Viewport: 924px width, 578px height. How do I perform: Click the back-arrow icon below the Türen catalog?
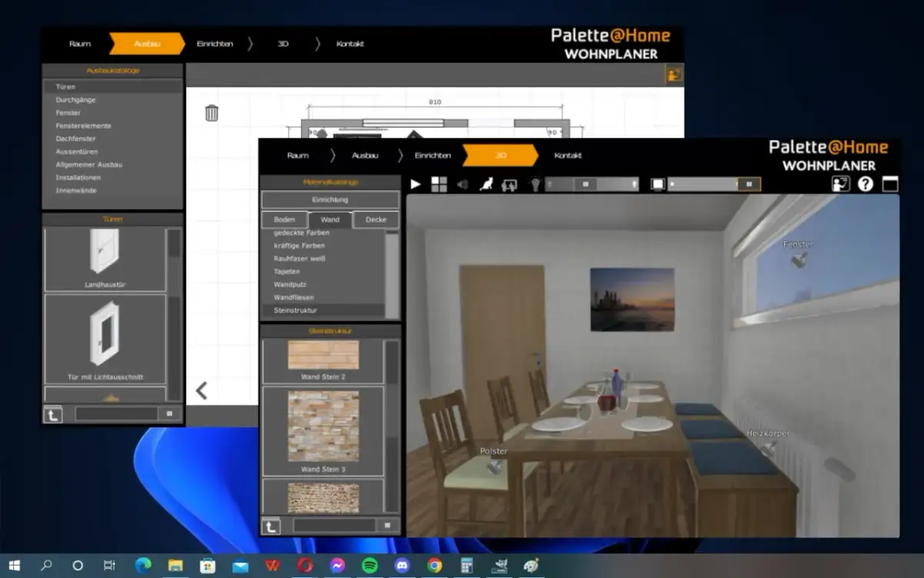pyautogui.click(x=52, y=415)
